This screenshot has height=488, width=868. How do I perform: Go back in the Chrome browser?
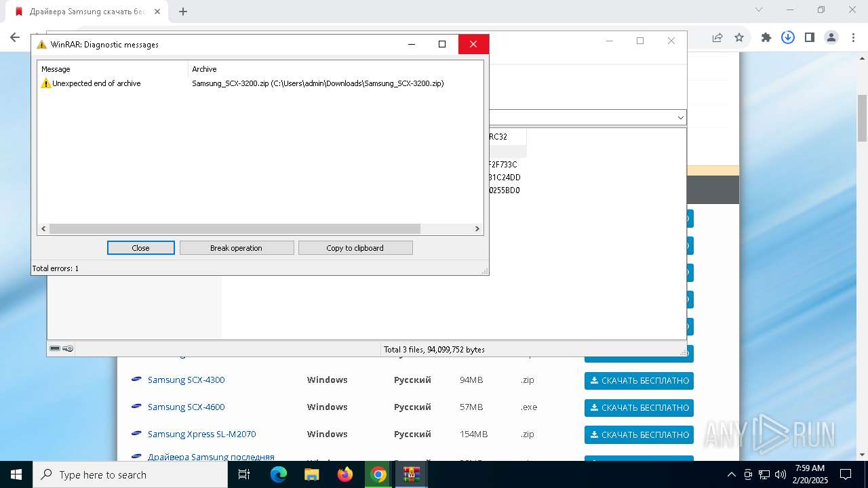point(15,38)
